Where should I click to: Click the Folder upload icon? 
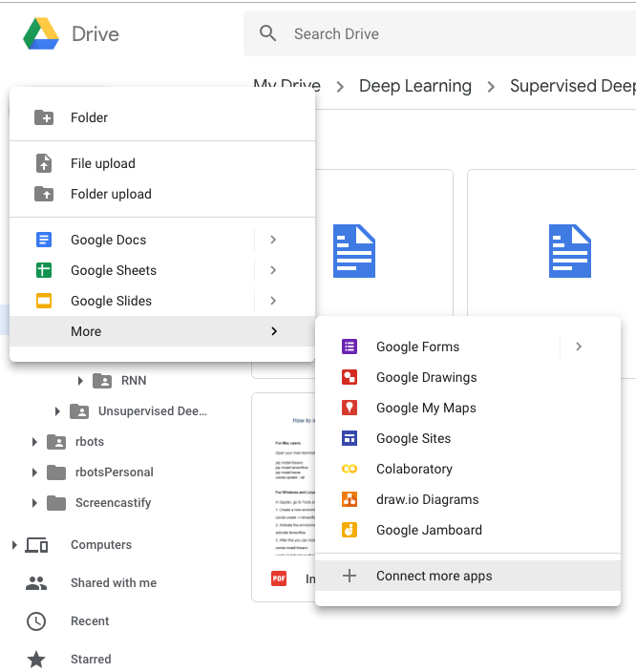(x=44, y=194)
